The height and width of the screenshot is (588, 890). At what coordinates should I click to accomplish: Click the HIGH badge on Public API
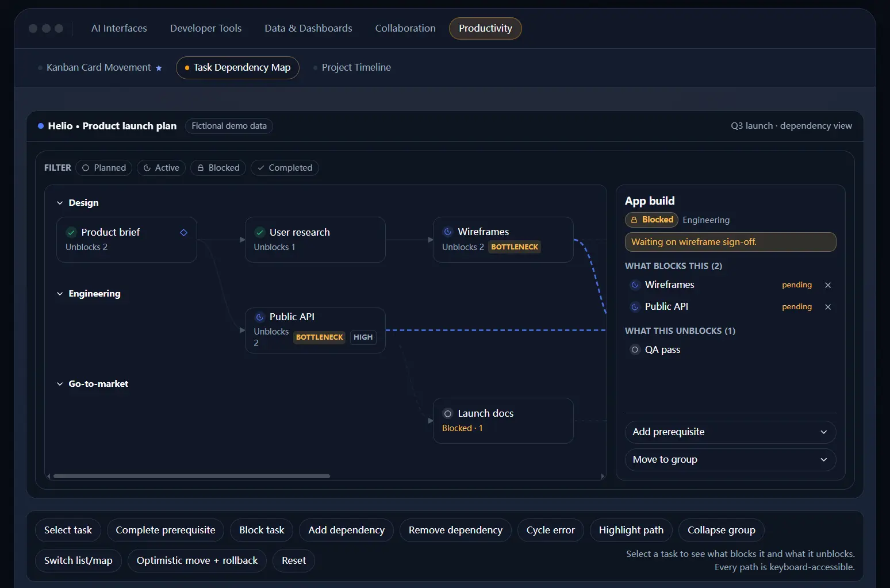point(363,337)
